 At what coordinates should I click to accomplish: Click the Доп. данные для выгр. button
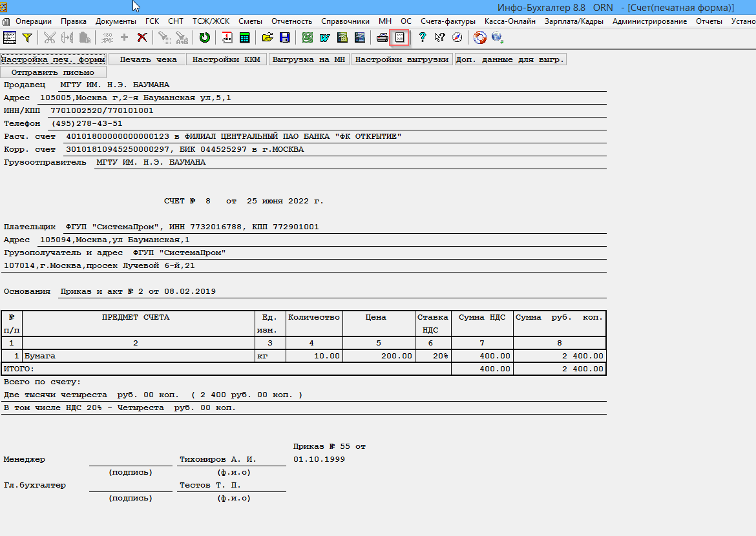click(x=510, y=59)
